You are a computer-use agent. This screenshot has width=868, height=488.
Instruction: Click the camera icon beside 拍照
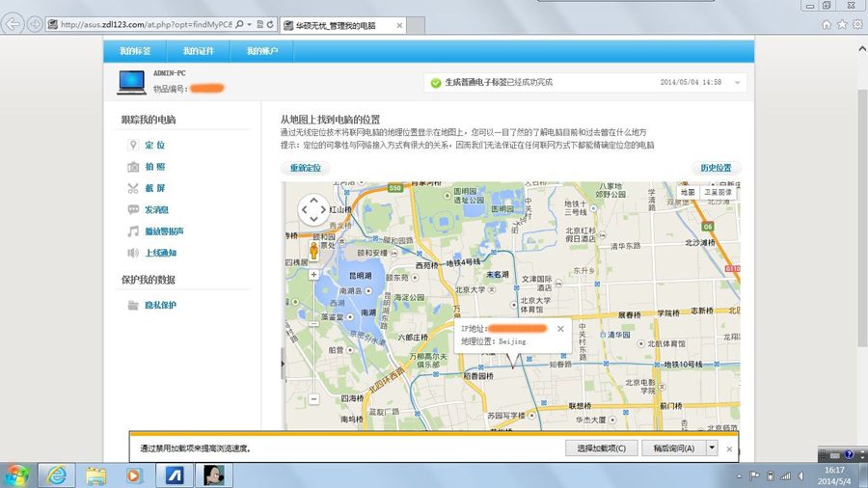(133, 167)
